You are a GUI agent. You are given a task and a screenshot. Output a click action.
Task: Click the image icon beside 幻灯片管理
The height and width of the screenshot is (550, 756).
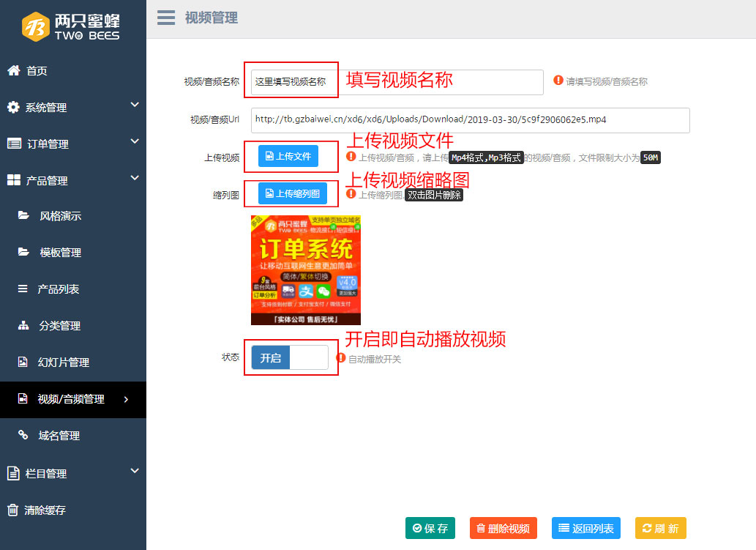click(23, 362)
